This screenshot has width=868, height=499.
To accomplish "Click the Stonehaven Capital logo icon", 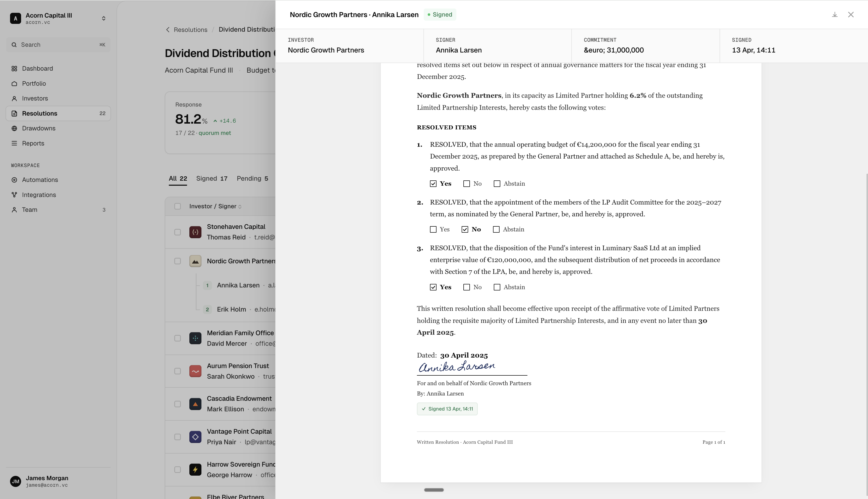I will tap(195, 232).
